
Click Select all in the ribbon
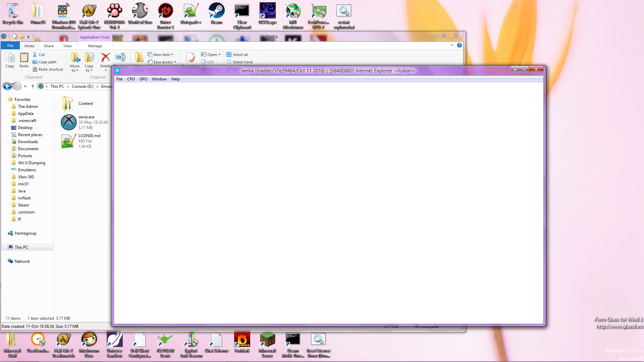(x=237, y=55)
